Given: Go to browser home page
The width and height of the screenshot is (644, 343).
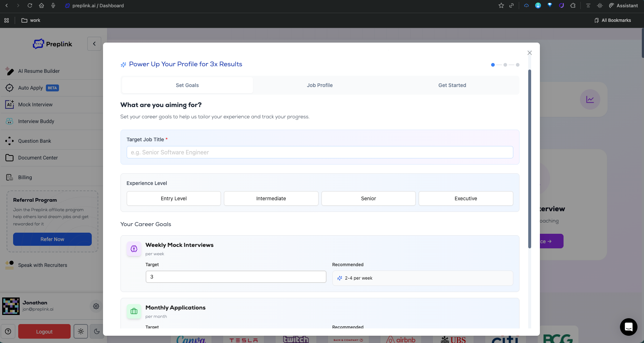Looking at the screenshot, I should (x=42, y=5).
